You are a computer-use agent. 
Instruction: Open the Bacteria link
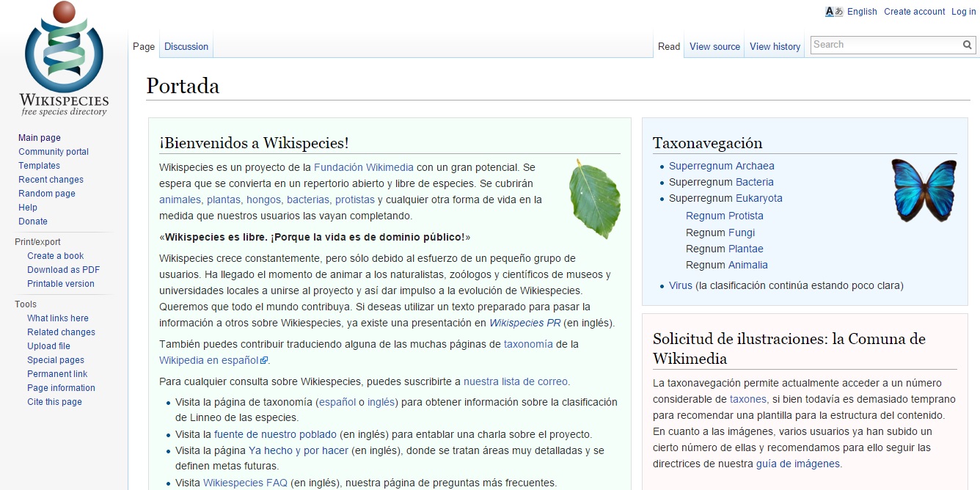[755, 182]
